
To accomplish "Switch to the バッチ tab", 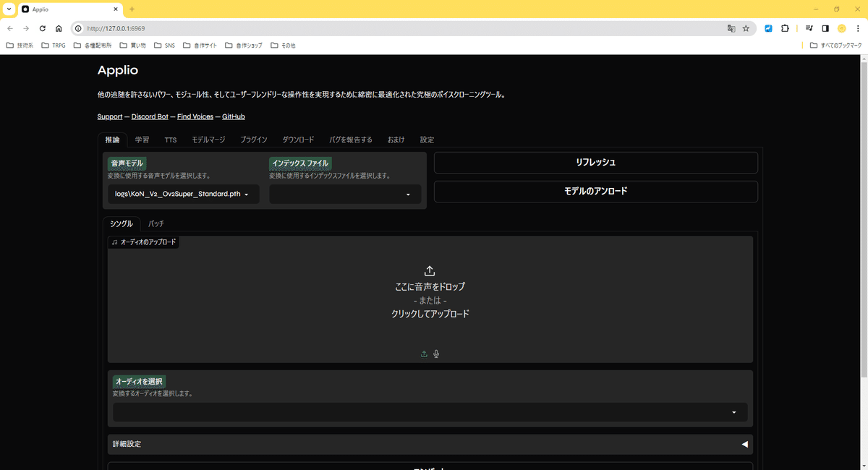I will (156, 223).
